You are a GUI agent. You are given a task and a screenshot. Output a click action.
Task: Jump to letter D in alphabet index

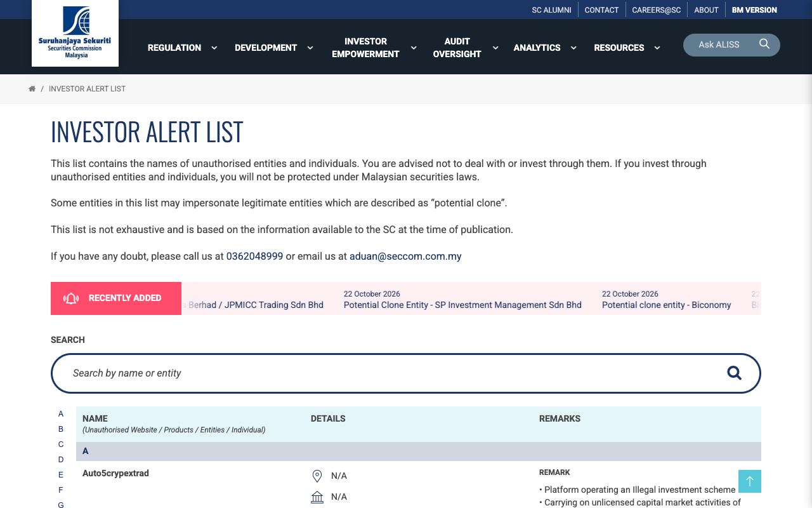pyautogui.click(x=61, y=460)
